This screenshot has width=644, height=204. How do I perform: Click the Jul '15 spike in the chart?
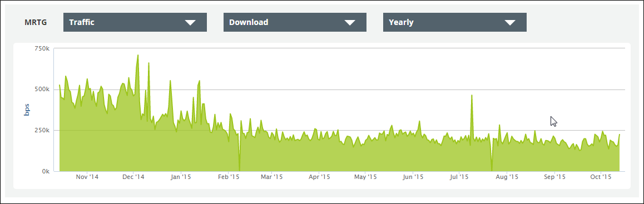pyautogui.click(x=472, y=95)
